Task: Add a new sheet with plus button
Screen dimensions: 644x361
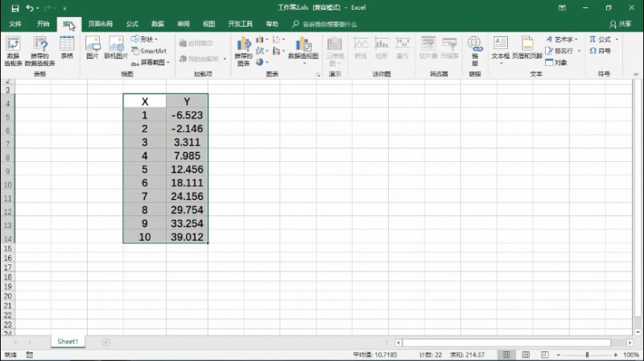Action: (106, 342)
